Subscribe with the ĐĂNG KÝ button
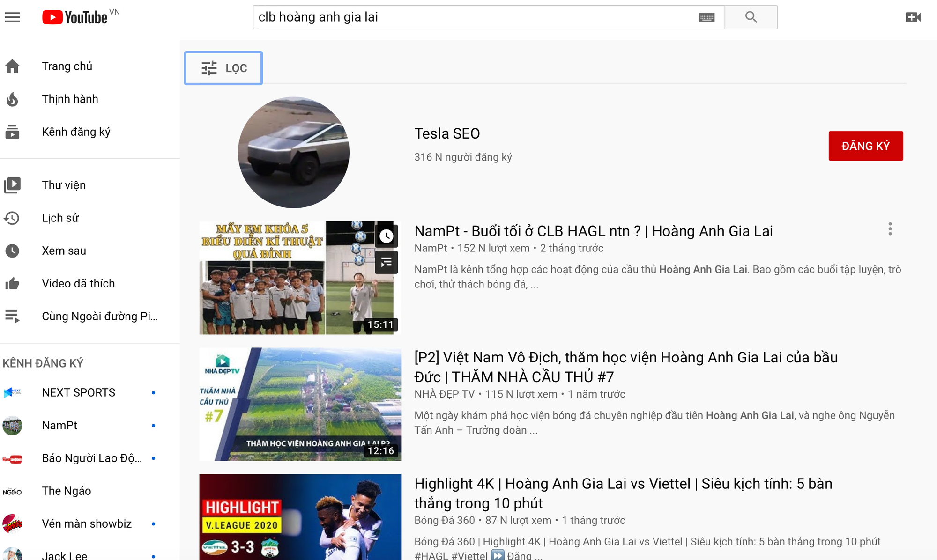The width and height of the screenshot is (937, 560). pos(866,146)
